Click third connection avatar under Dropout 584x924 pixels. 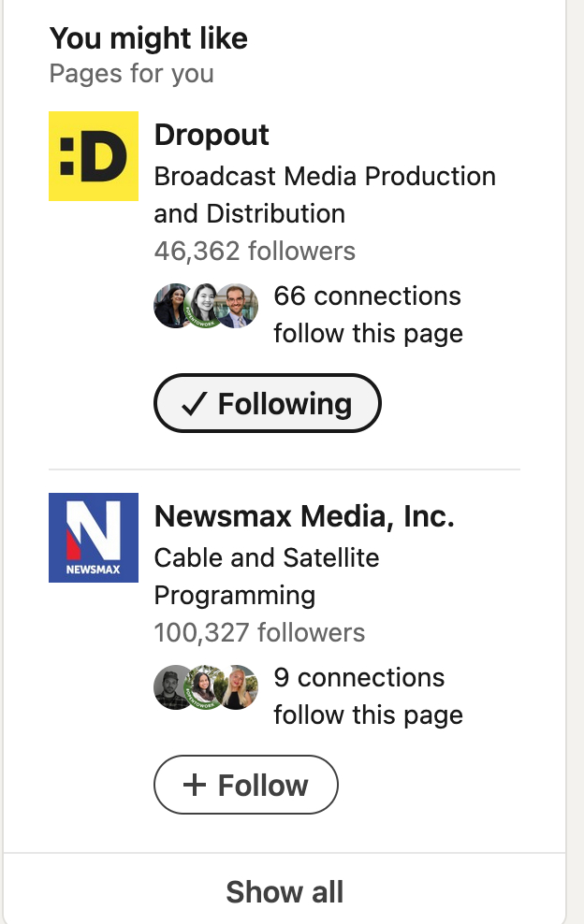tap(239, 306)
